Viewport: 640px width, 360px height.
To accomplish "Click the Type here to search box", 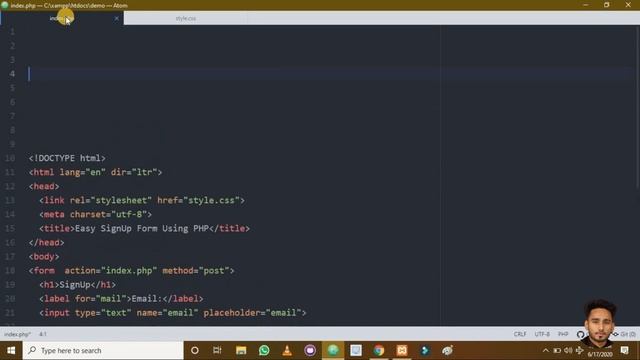I will click(x=103, y=351).
